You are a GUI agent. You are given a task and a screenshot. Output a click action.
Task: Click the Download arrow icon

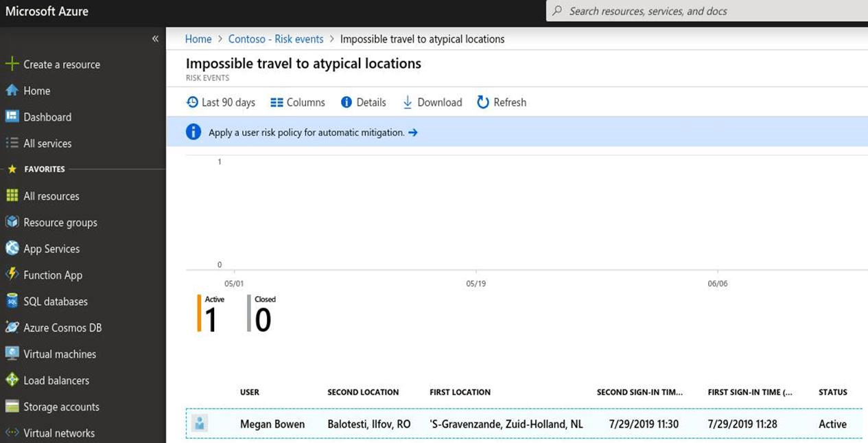point(407,102)
